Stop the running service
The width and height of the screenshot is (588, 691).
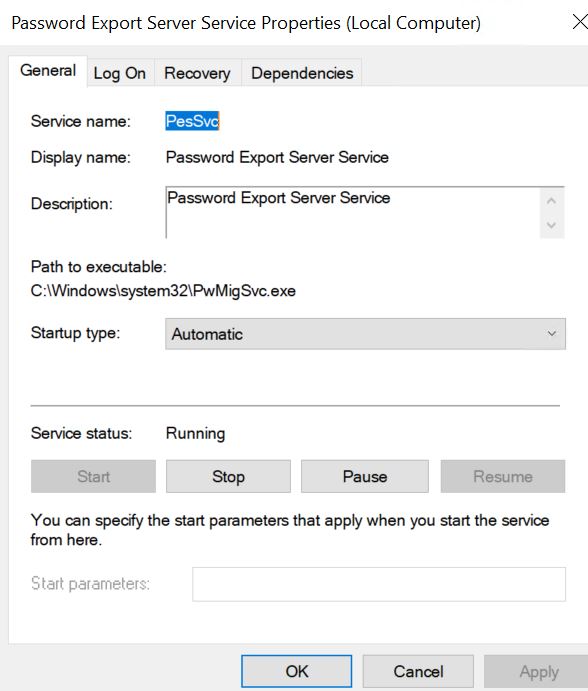pyautogui.click(x=228, y=476)
